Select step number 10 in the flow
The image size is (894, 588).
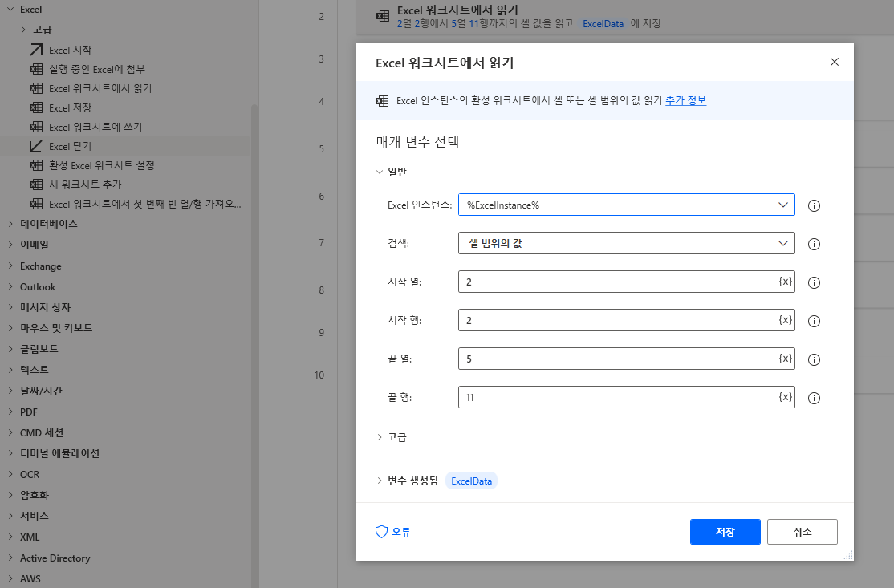[319, 375]
